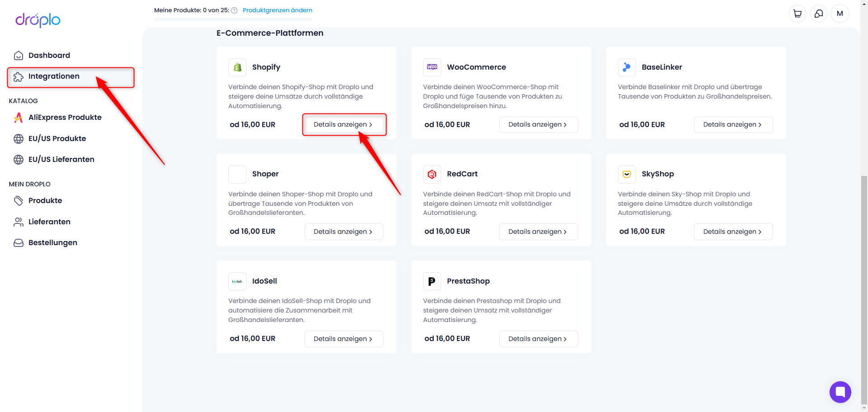Show IdoSell details
The height and width of the screenshot is (412, 868).
click(x=344, y=339)
